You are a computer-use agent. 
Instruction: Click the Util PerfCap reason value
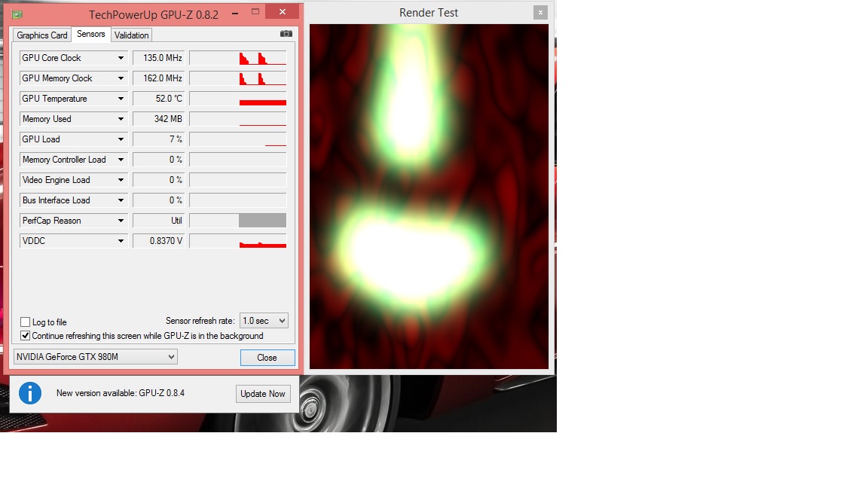tap(158, 221)
